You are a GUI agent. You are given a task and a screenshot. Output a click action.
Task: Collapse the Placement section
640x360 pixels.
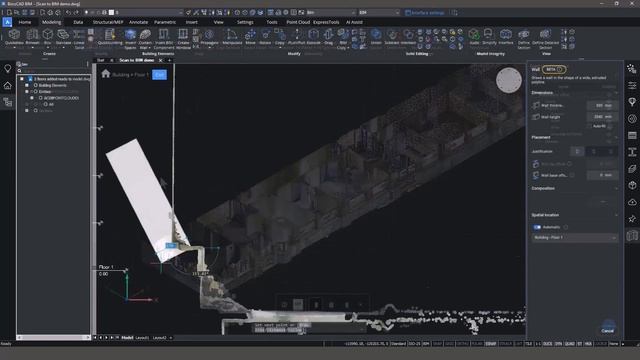616,137
